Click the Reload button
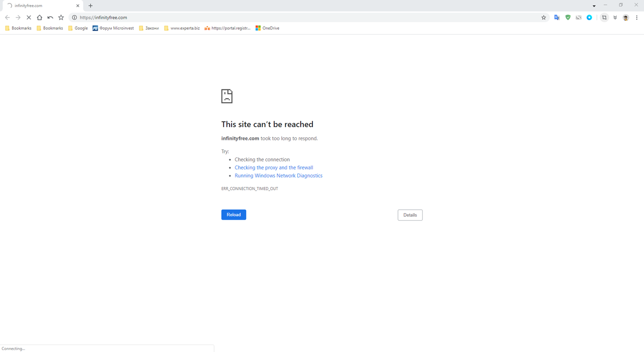Screen dimensions: 644x352 tap(233, 215)
